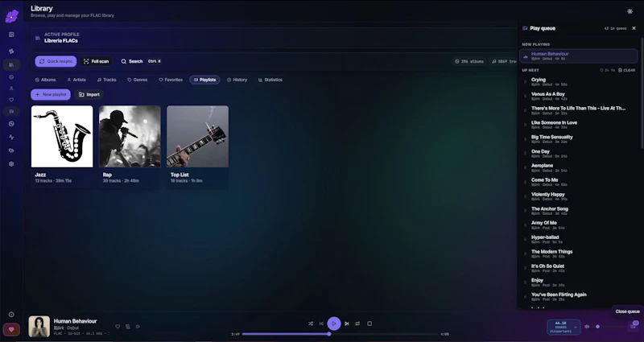644x342 pixels.
Task: Select The Anchor Song in queue
Action: [x=578, y=211]
